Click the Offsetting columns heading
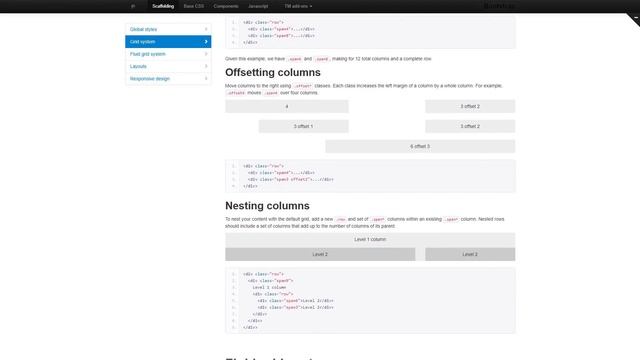Viewport: 640px width, 360px height. click(273, 72)
